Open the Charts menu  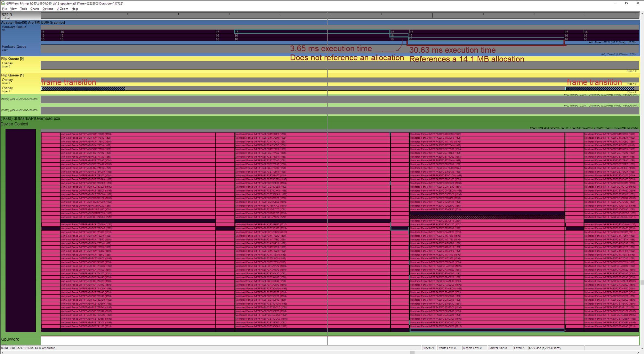tap(34, 9)
